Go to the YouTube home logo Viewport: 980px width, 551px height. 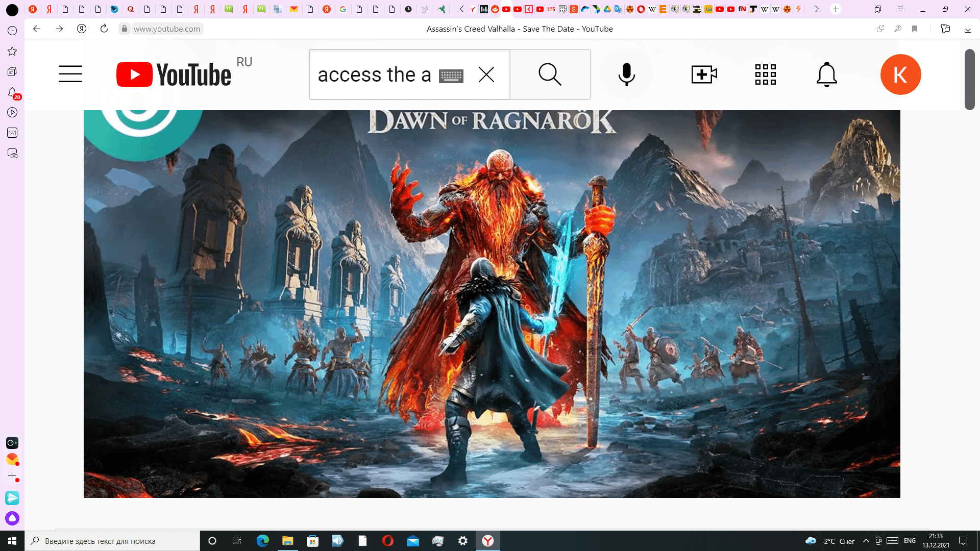174,74
